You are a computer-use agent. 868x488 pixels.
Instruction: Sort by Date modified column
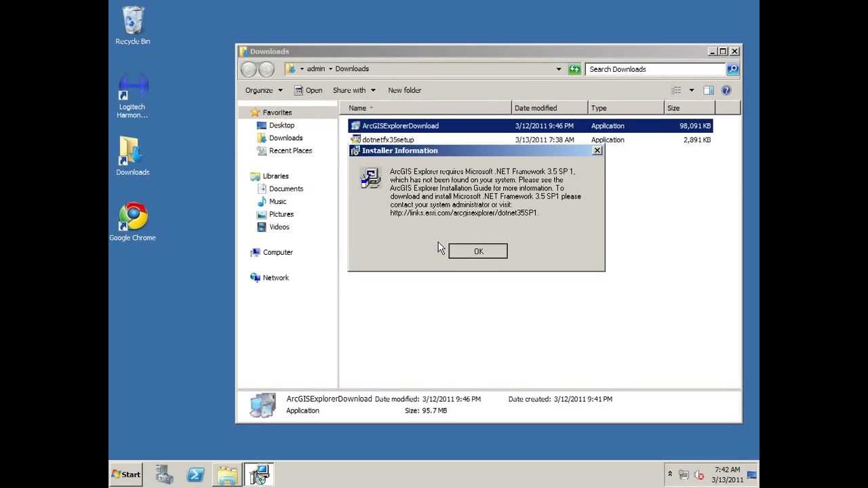click(x=550, y=108)
